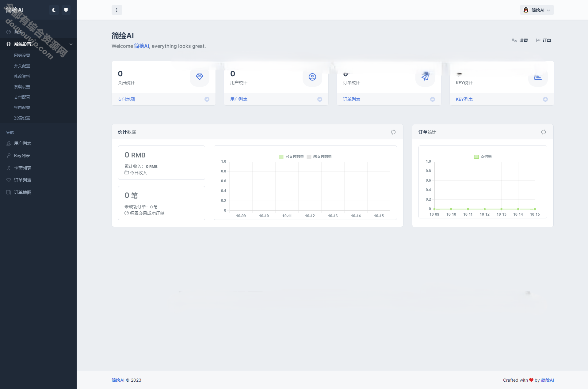This screenshot has height=389, width=588.
Task: Open the KEY列表 card link
Action: click(464, 99)
